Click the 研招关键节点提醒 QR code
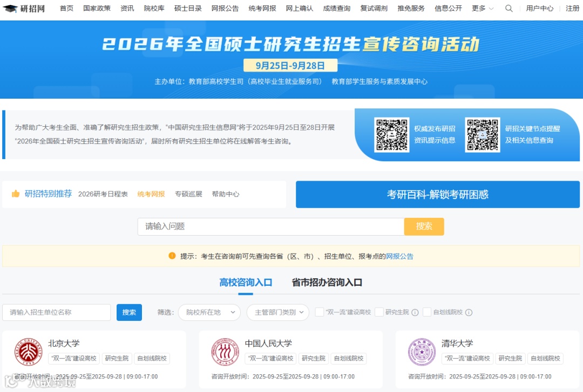 (482, 134)
